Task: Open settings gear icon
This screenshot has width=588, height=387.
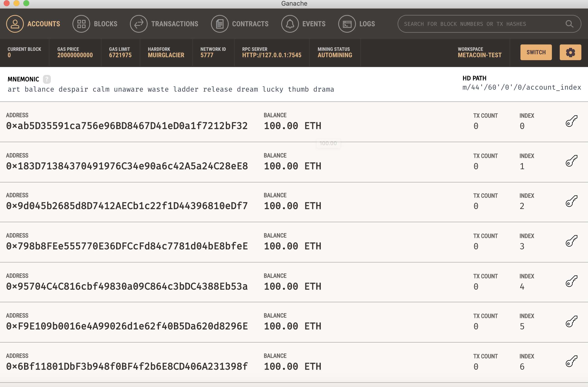Action: point(570,52)
